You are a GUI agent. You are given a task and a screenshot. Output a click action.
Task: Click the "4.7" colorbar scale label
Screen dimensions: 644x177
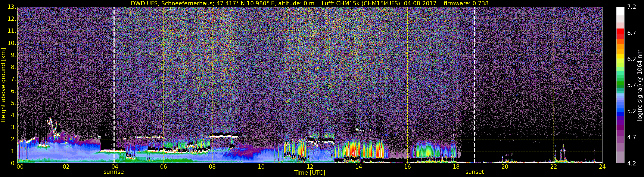tap(632, 137)
